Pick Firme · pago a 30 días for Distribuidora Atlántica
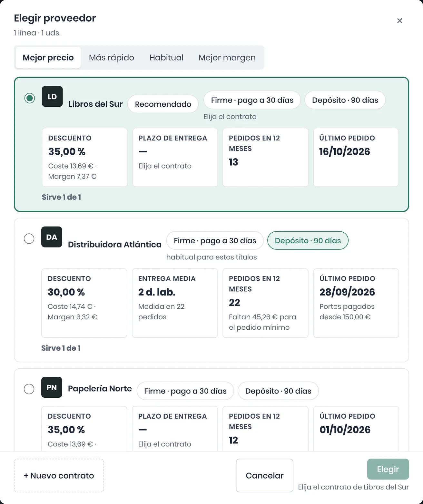The image size is (423, 504). [x=215, y=241]
